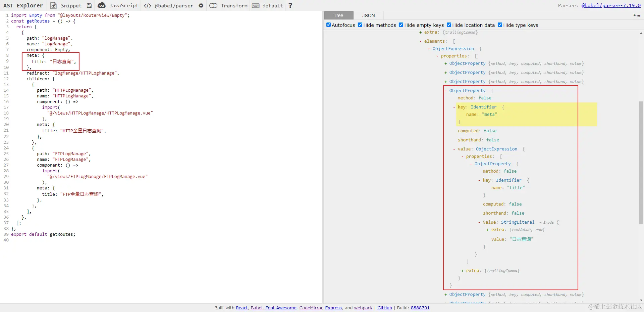Toggle the Autofocus checkbox
This screenshot has width=644, height=312.
click(328, 25)
